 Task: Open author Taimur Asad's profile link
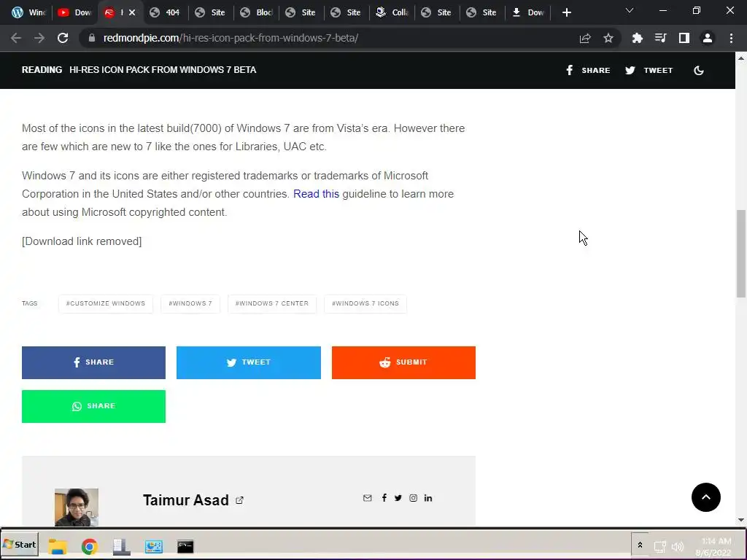tap(186, 500)
